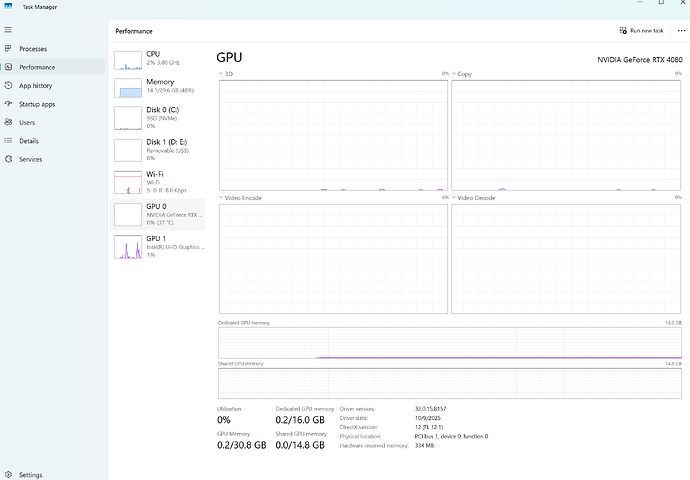The width and height of the screenshot is (690, 480).
Task: Open Settings in the sidebar
Action: 53,475
